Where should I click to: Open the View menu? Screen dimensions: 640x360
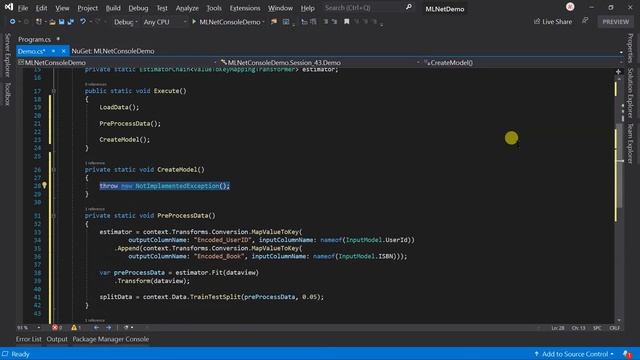tap(62, 8)
